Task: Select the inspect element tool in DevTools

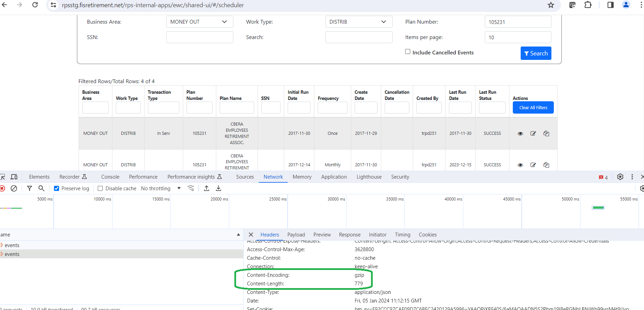Action: [3, 177]
